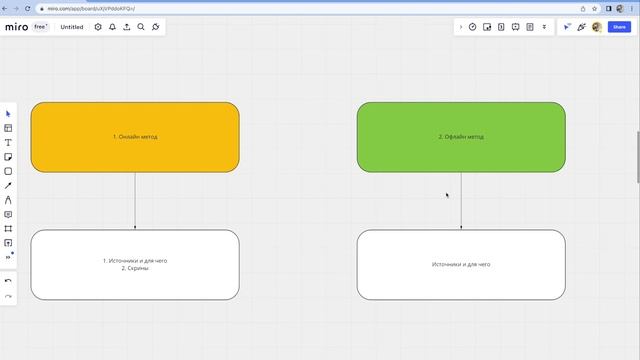The width and height of the screenshot is (640, 360).
Task: Start presentation mode icon
Action: click(516, 27)
